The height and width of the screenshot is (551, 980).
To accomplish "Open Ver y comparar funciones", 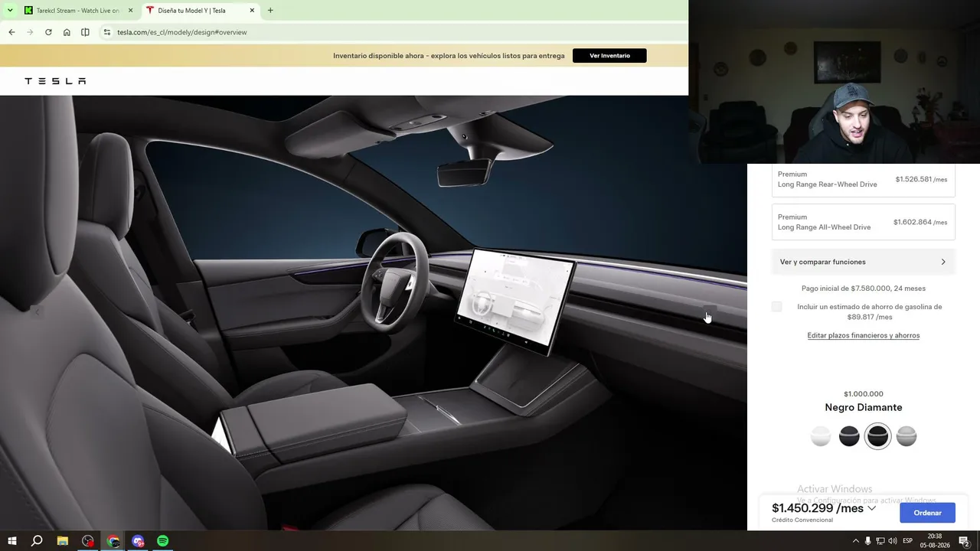I will 863,262.
